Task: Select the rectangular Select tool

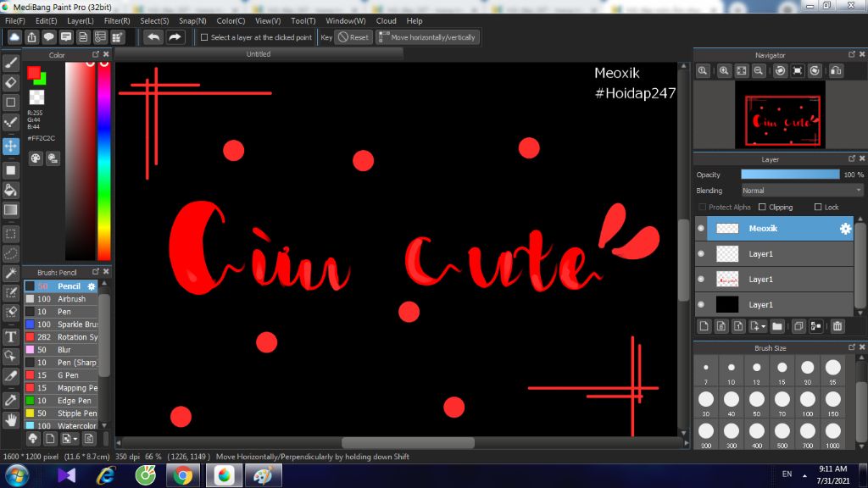Action: [x=10, y=234]
